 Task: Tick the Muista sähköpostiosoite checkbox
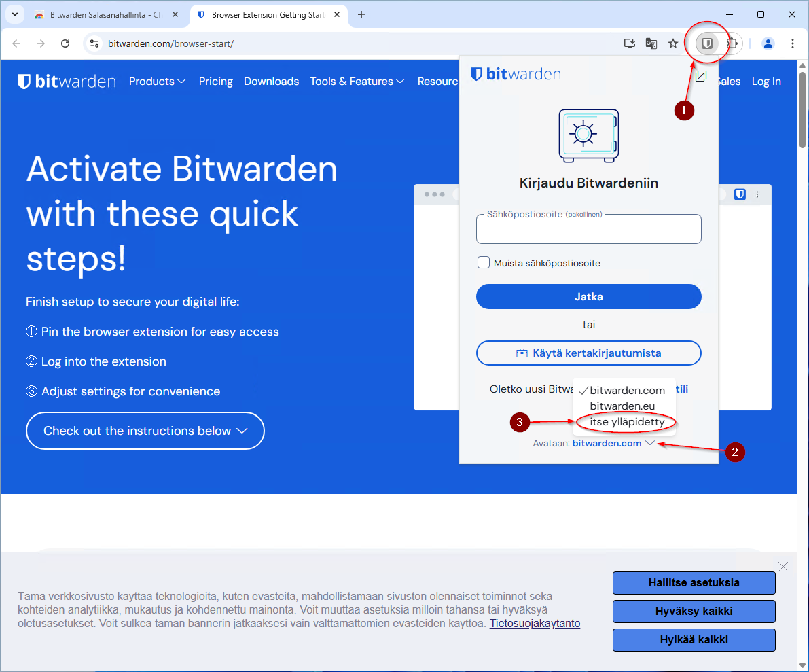[x=484, y=263]
